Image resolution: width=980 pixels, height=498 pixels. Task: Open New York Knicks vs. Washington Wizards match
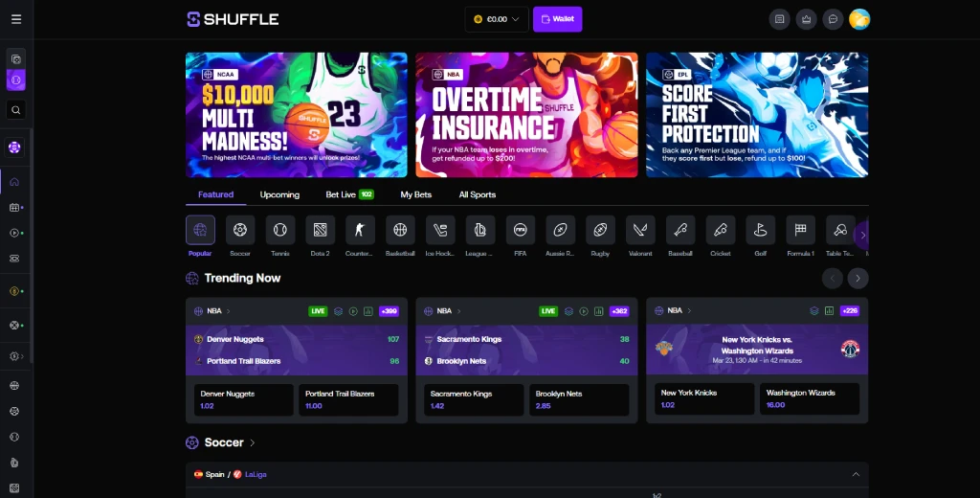pos(757,350)
